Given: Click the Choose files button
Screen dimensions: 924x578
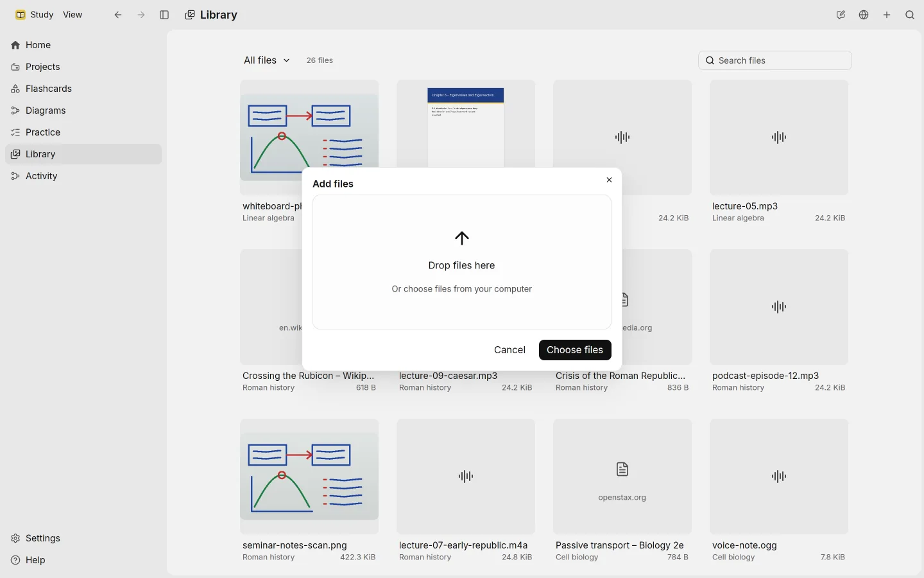Looking at the screenshot, I should 575,350.
